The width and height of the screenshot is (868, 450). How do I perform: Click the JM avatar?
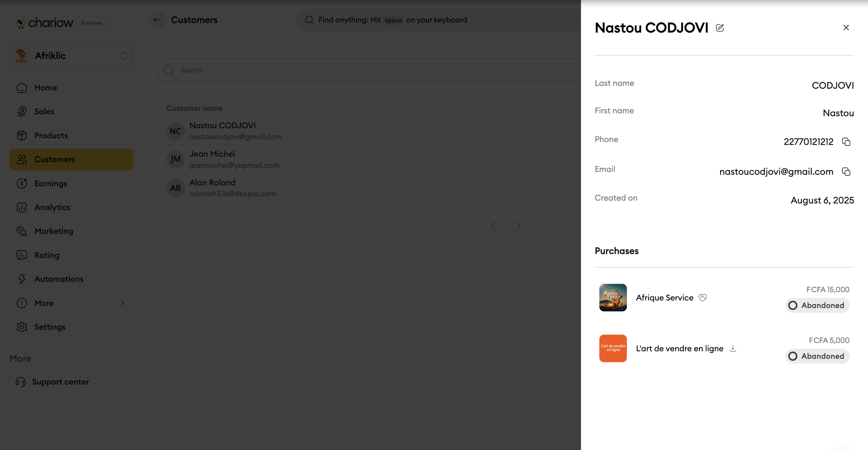tap(175, 159)
